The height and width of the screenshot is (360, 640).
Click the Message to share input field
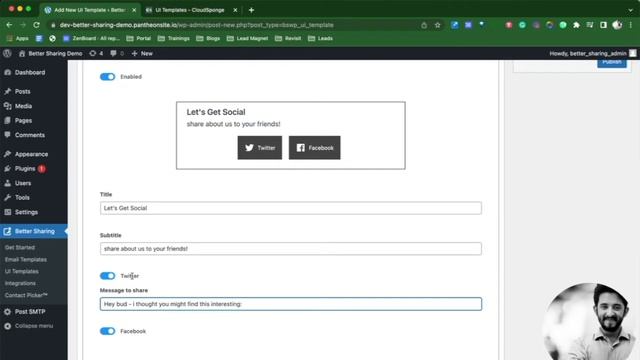pos(291,304)
